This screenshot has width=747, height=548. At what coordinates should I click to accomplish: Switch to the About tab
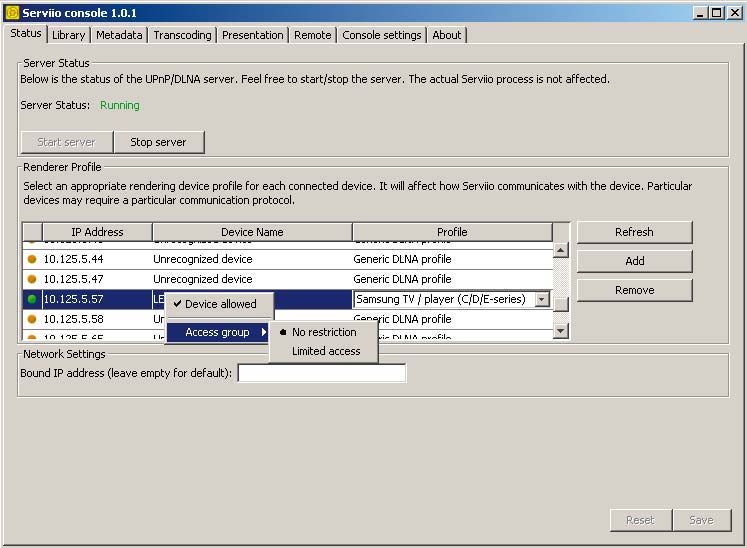(447, 35)
